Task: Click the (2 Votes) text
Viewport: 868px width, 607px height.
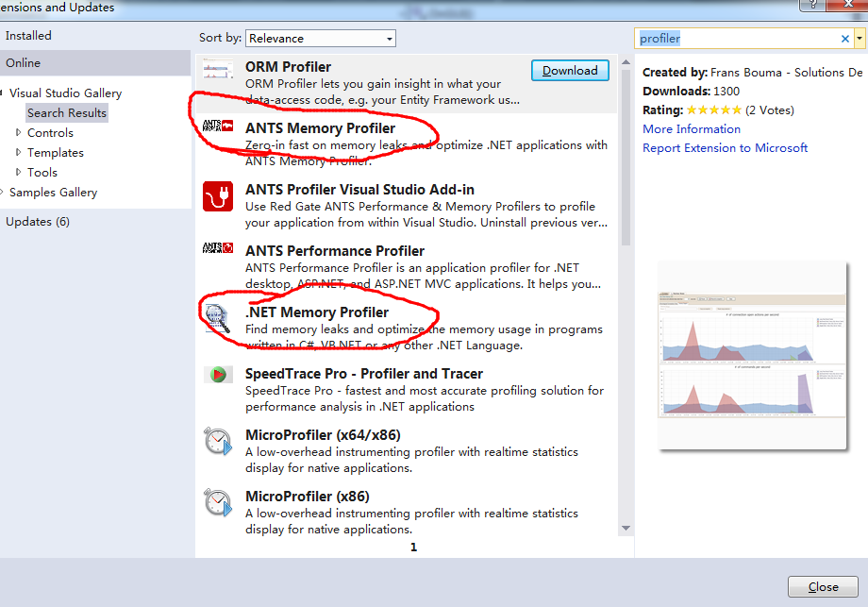Action: [x=770, y=110]
